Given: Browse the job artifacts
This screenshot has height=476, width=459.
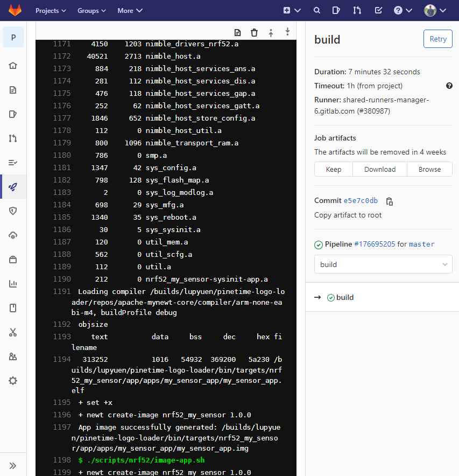Looking at the screenshot, I should [x=429, y=169].
